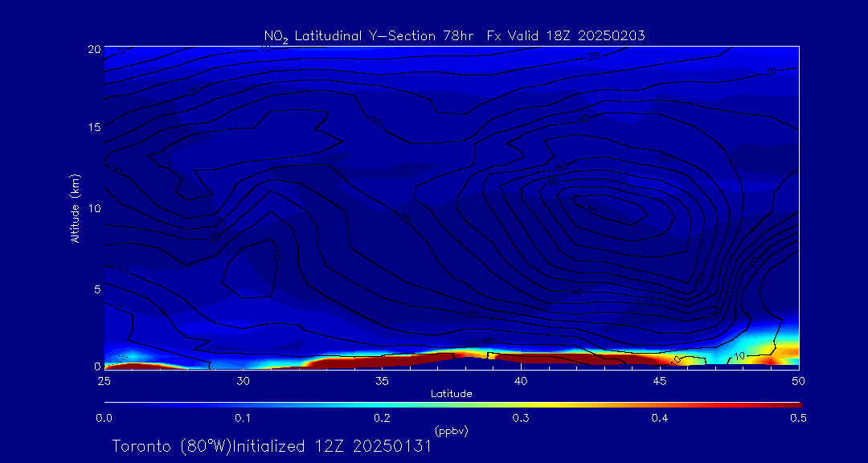Pick the colorbar label 0.2
The width and height of the screenshot is (868, 463).
click(382, 418)
